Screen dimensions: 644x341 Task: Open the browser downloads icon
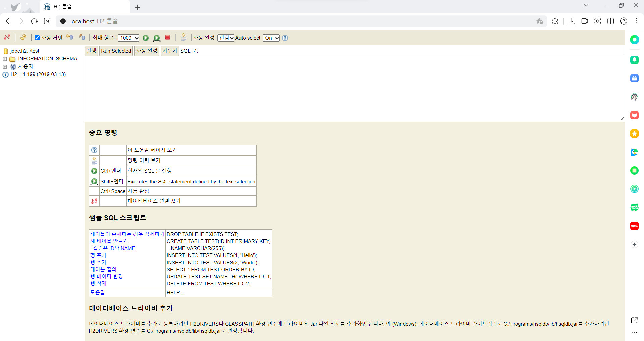pyautogui.click(x=572, y=21)
